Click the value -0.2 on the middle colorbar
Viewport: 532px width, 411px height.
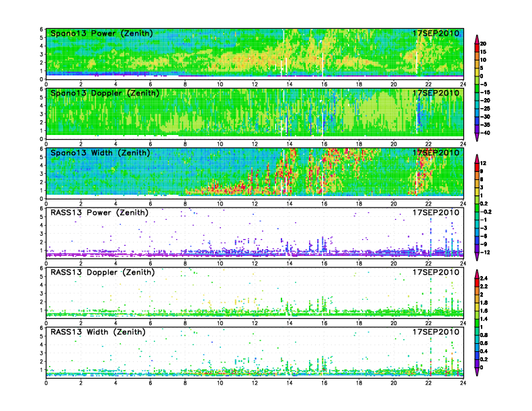pos(486,212)
